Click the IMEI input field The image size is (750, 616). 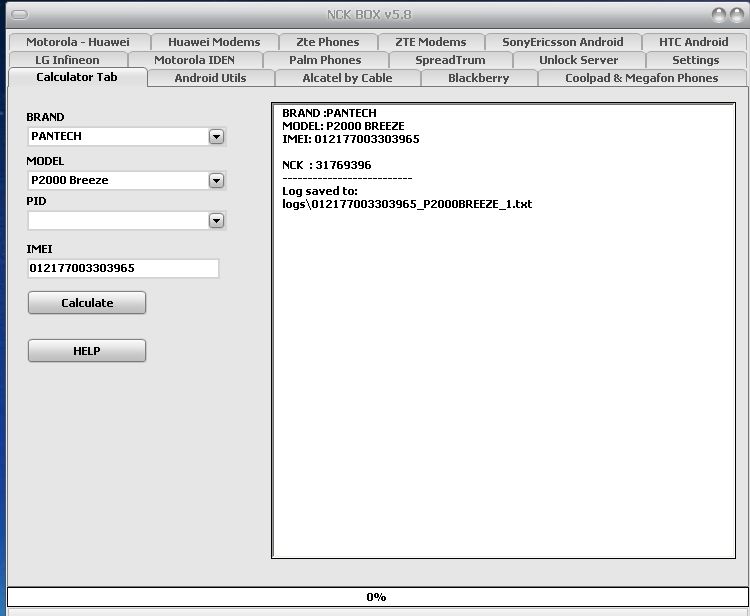click(123, 268)
